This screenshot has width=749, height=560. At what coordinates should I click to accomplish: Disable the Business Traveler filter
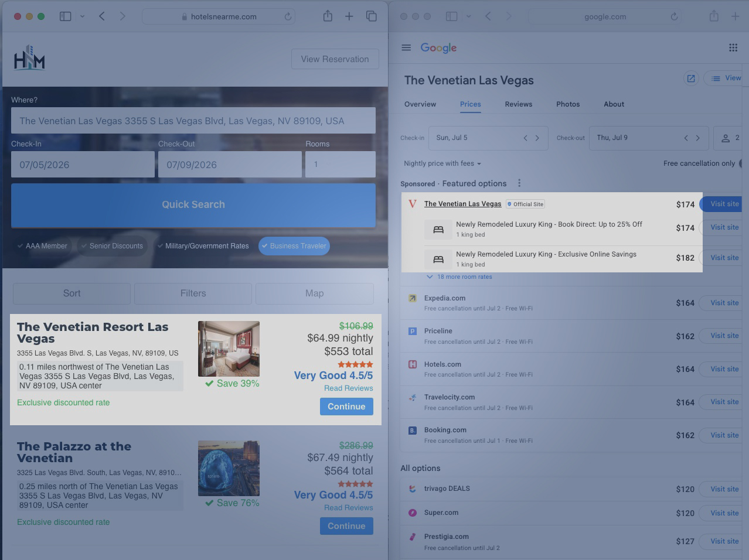(294, 246)
